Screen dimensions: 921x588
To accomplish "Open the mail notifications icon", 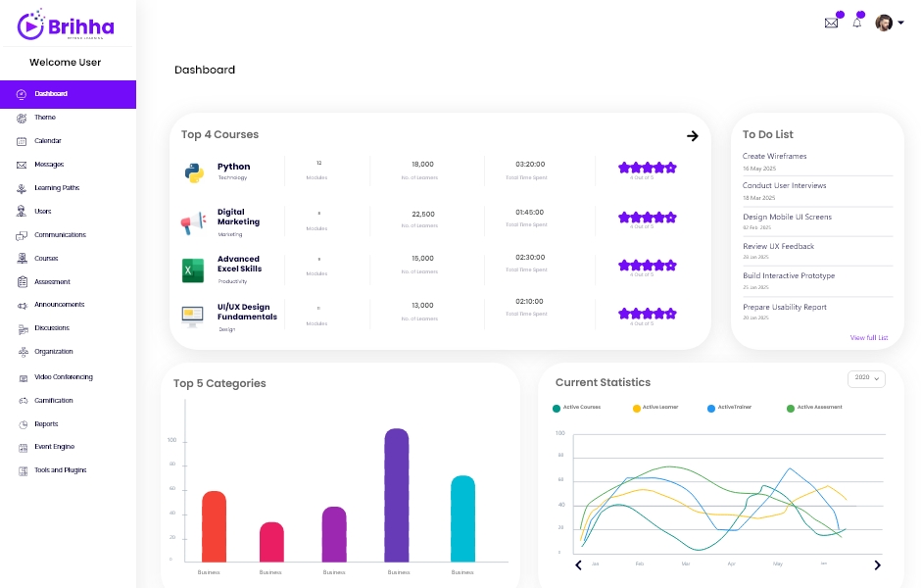I will click(x=831, y=22).
